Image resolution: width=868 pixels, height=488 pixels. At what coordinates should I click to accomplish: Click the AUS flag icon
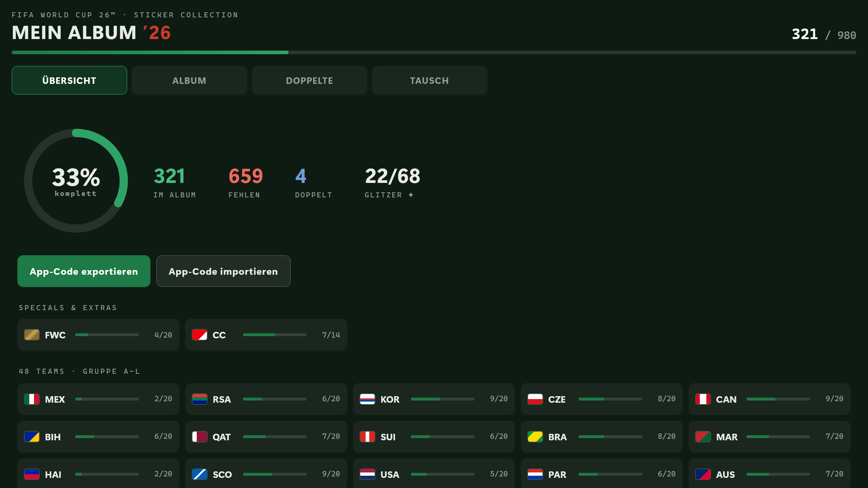point(703,474)
